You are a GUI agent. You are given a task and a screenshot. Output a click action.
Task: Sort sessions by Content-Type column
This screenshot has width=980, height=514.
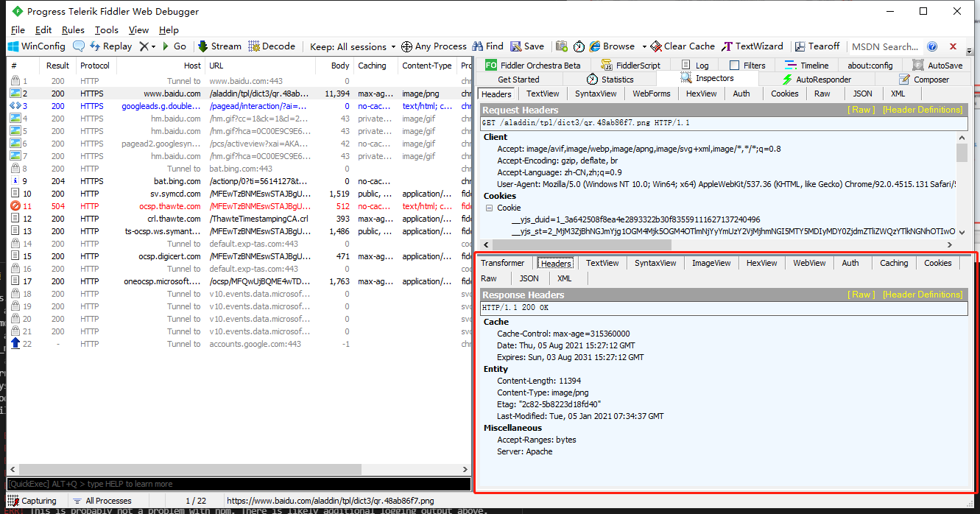427,66
